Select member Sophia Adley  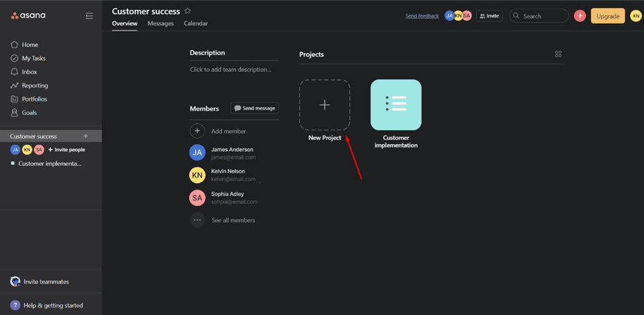point(227,194)
